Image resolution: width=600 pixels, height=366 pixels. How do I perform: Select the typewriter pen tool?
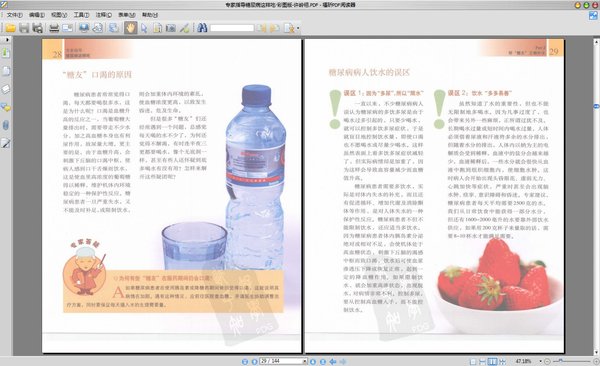click(x=184, y=28)
